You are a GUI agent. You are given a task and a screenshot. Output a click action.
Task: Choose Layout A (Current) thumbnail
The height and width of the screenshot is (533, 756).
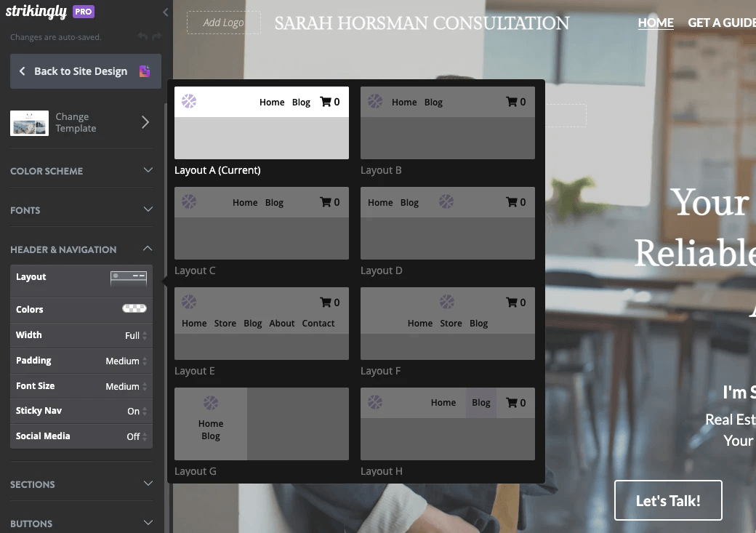point(261,123)
